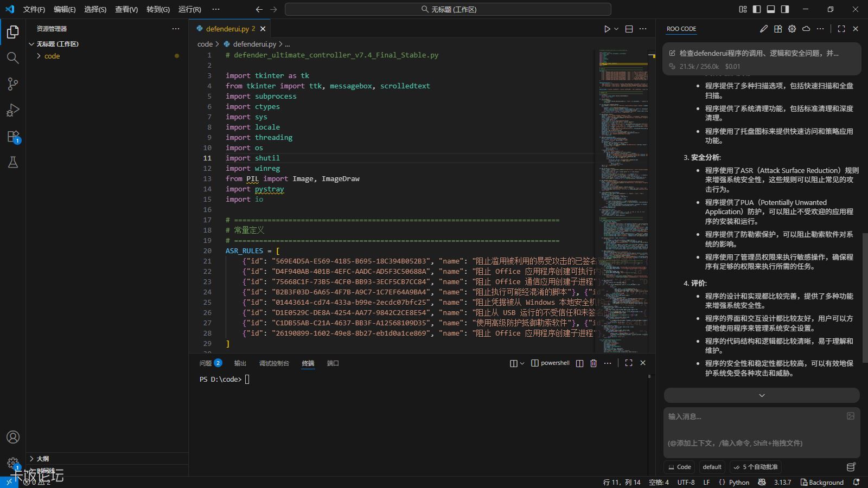Switch to the 问题 problems tab
This screenshot has height=488, width=868.
(206, 363)
